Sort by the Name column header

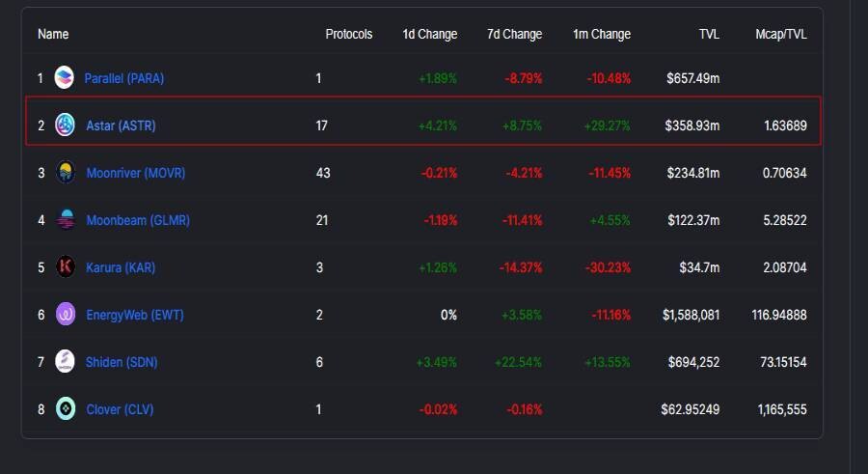[53, 34]
